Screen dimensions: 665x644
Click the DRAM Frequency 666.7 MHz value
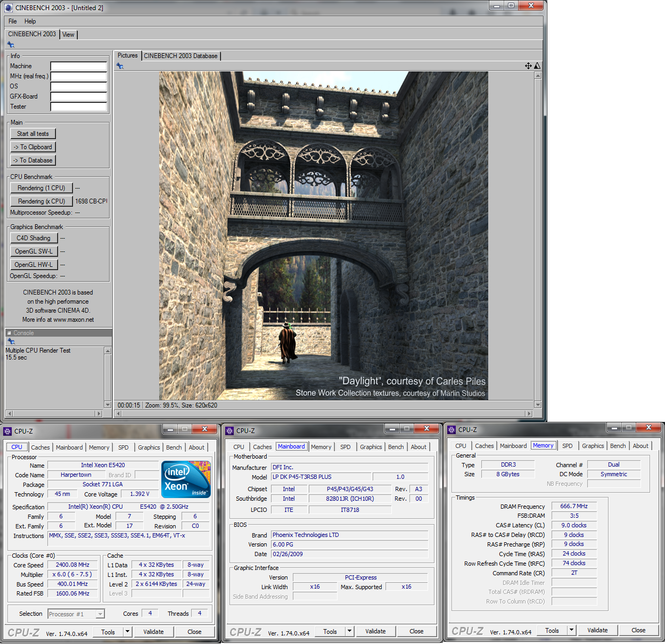coord(574,507)
